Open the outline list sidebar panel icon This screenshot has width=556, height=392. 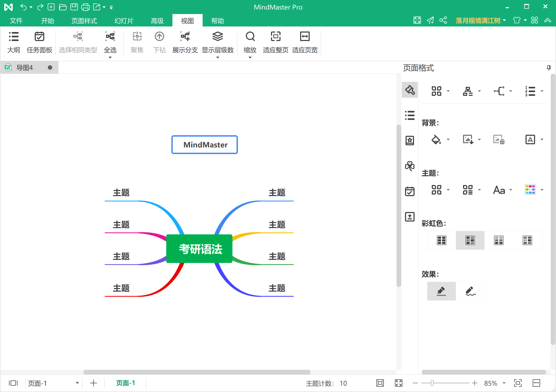click(410, 115)
